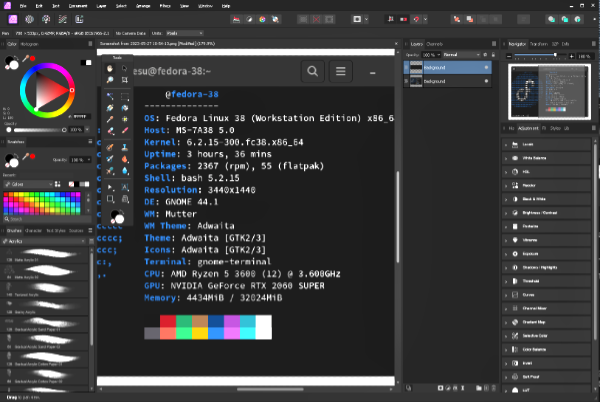
Task: Add a Black & White adjustment
Action: click(546, 199)
